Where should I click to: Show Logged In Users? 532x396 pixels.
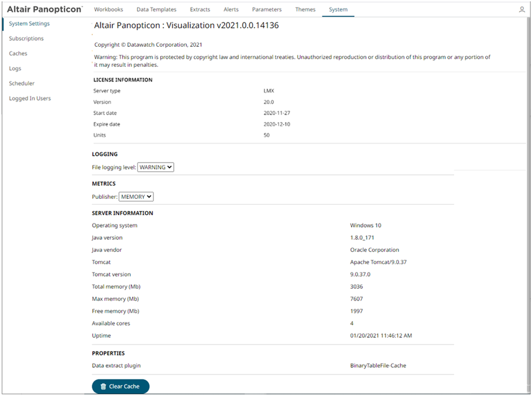(30, 99)
